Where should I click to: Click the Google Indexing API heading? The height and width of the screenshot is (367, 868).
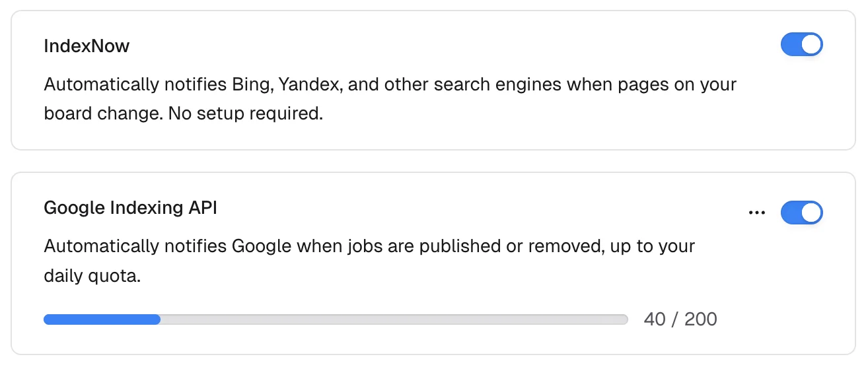pyautogui.click(x=130, y=209)
